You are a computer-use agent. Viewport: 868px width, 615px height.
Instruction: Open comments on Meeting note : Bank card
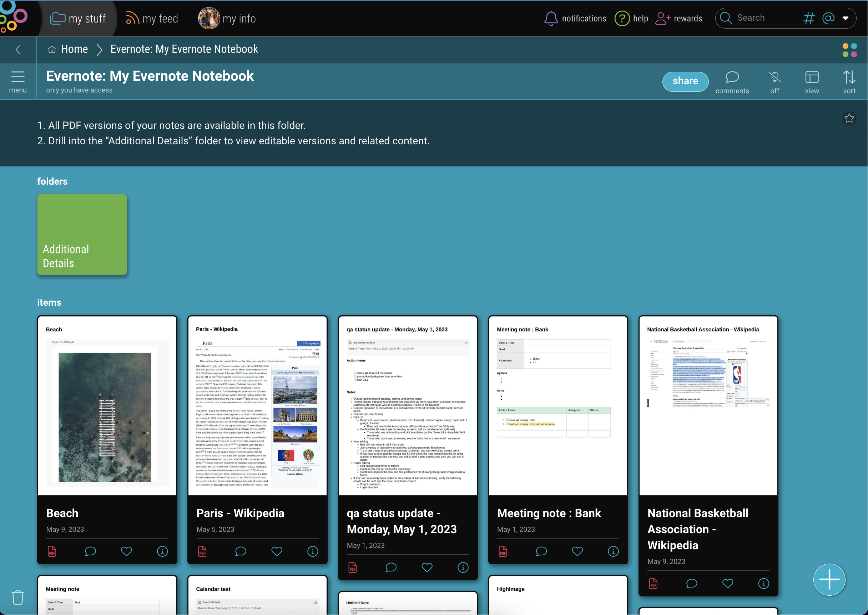(541, 551)
